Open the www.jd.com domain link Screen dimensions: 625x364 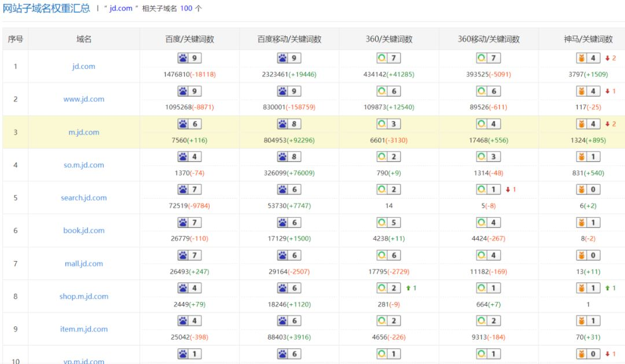[84, 100]
